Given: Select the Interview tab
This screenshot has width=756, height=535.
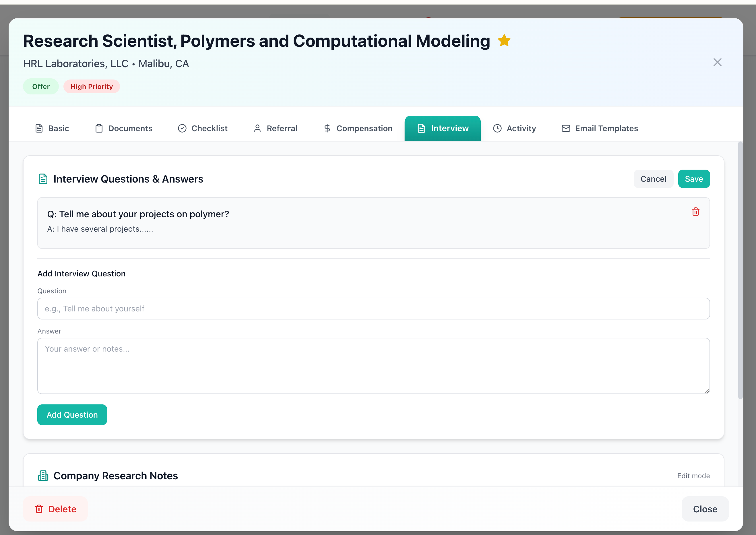Looking at the screenshot, I should (x=442, y=129).
